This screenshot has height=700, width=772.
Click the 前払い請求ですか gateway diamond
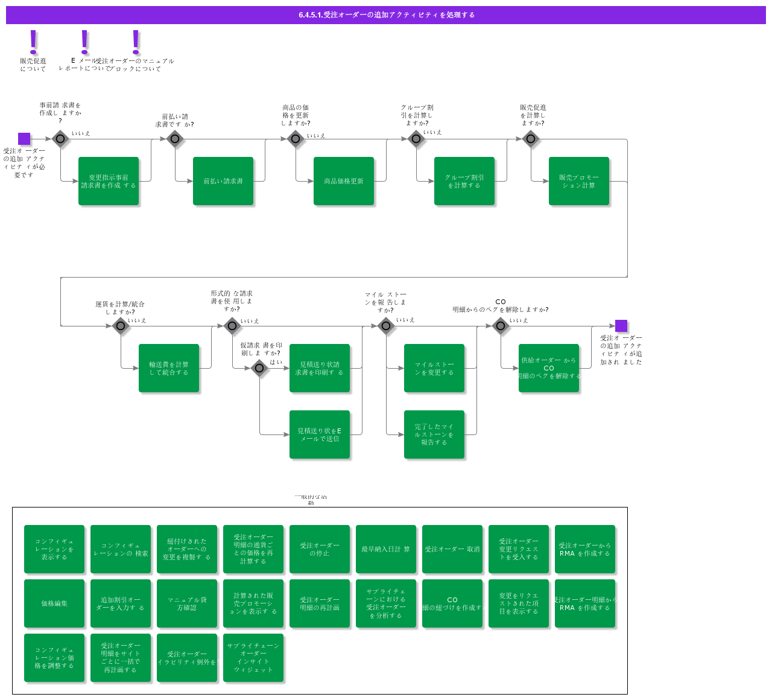click(x=175, y=139)
